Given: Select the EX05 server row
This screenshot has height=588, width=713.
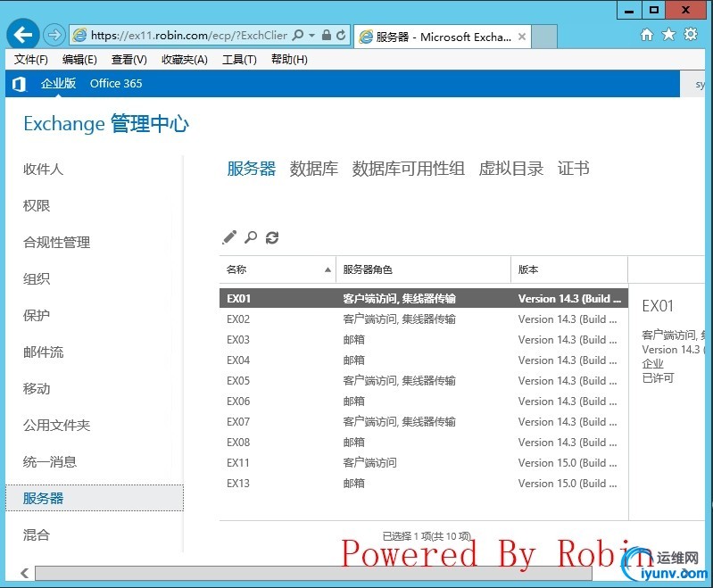Looking at the screenshot, I should pyautogui.click(x=424, y=381).
